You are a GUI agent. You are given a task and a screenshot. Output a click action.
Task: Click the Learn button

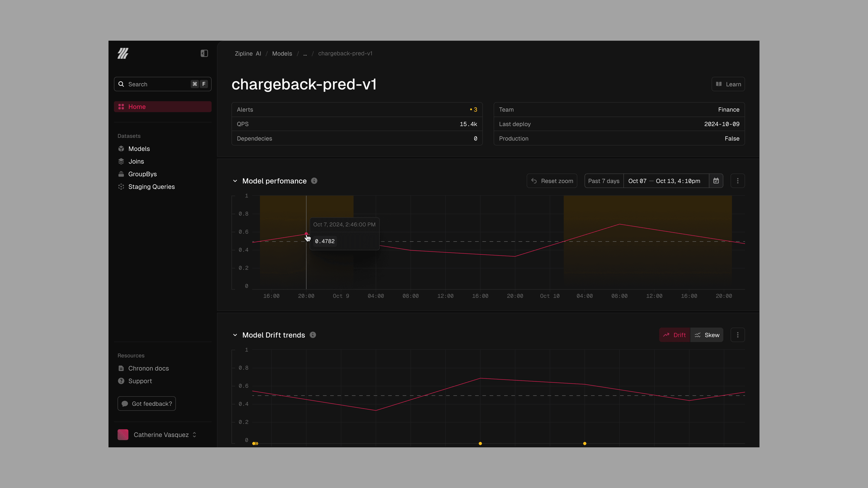click(728, 84)
